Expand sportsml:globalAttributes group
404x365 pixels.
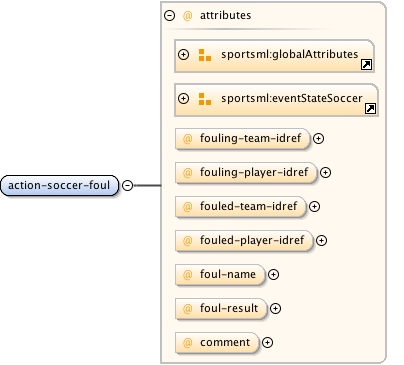pos(184,54)
